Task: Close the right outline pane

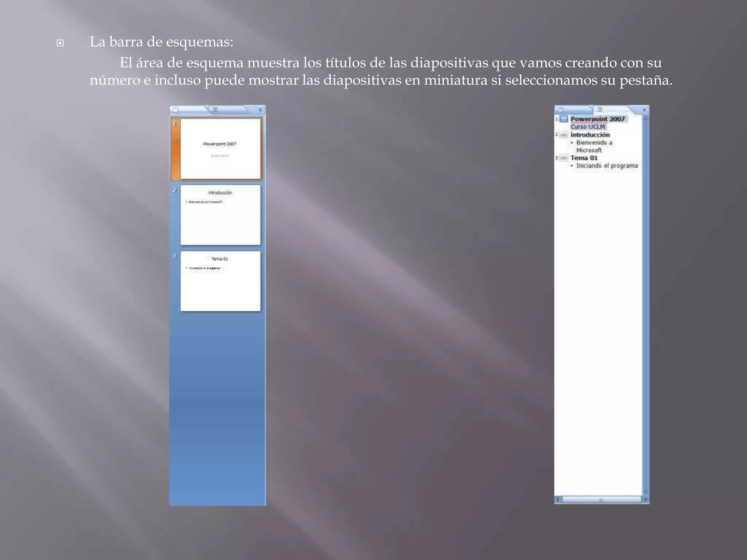Action: tap(644, 109)
